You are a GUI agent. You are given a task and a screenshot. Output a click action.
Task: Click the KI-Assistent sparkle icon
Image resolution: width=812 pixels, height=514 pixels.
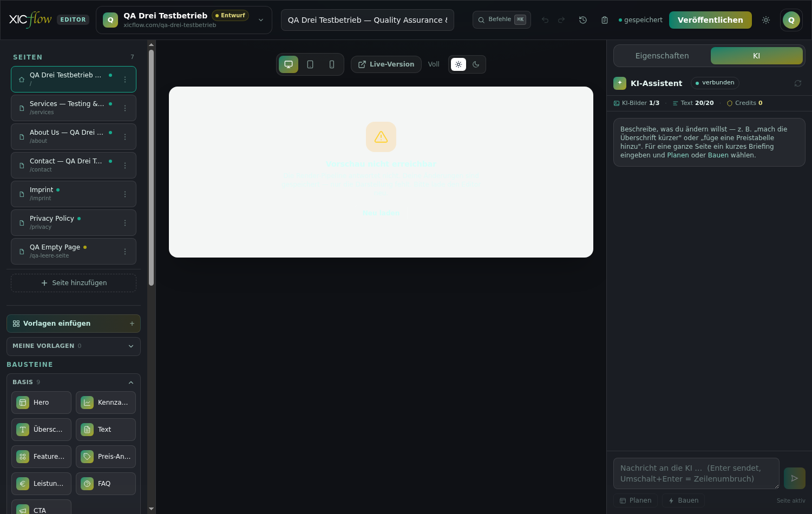point(620,83)
